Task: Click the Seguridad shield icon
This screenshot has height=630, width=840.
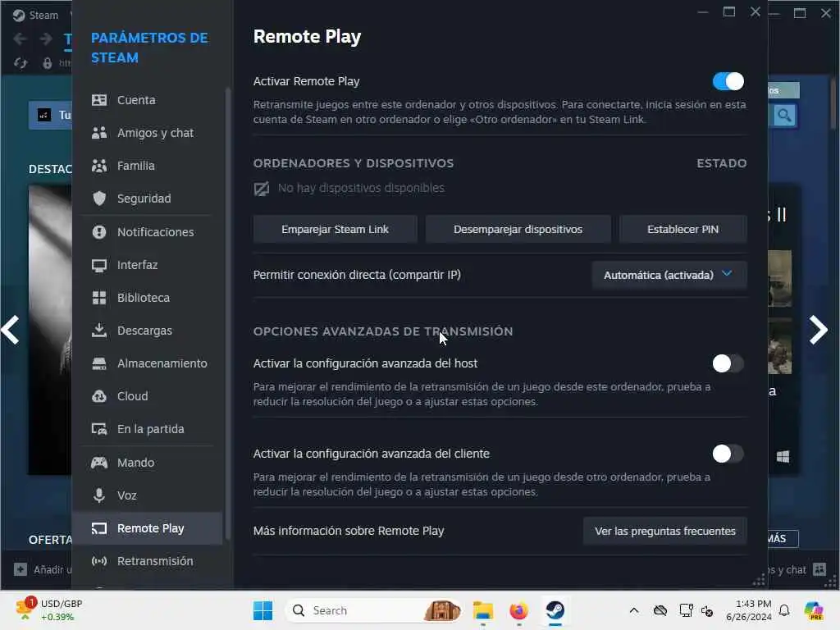Action: (x=99, y=199)
